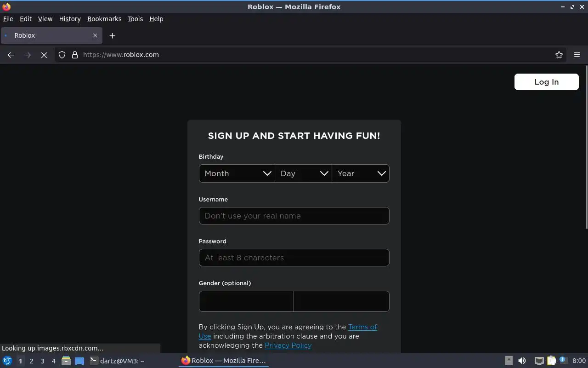This screenshot has width=588, height=368.
Task: Click the show desktop taskbar icon
Action: click(x=79, y=361)
